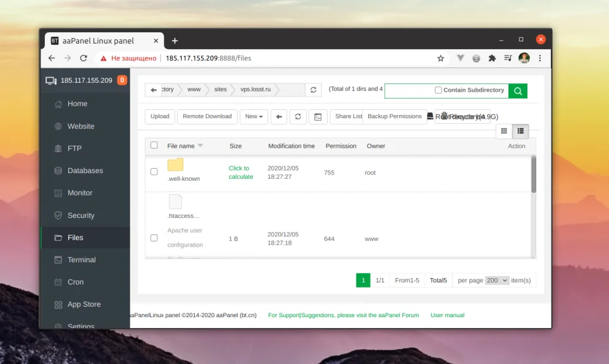Click the green search magnifier icon
This screenshot has height=364, width=609.
(517, 90)
